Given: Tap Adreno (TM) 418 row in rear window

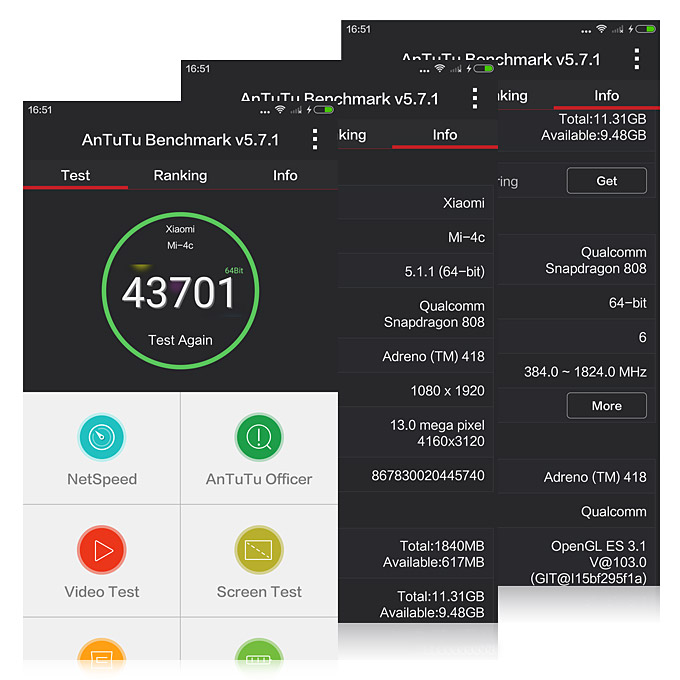Looking at the screenshot, I should [577, 477].
